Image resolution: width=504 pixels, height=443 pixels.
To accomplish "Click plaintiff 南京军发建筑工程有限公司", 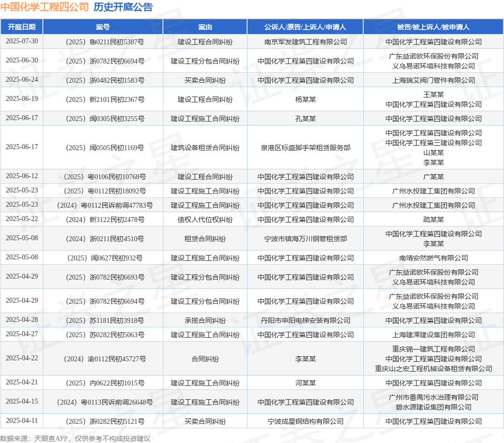I will pos(306,42).
